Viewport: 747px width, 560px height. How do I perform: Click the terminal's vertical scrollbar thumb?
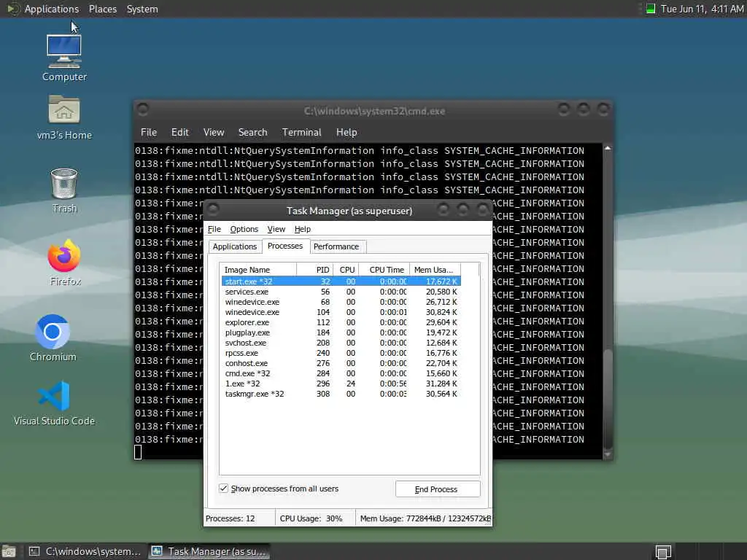pyautogui.click(x=608, y=399)
